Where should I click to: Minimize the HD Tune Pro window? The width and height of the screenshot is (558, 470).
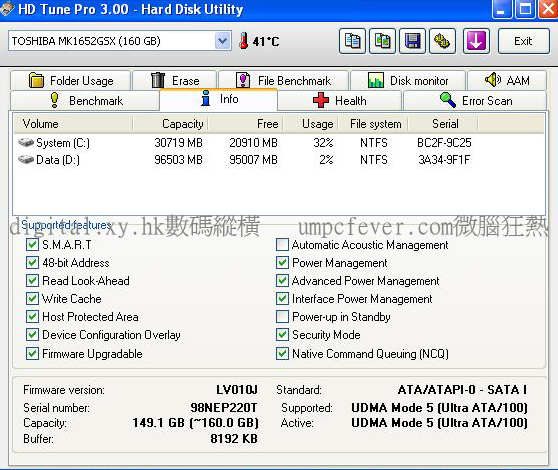pyautogui.click(x=501, y=9)
